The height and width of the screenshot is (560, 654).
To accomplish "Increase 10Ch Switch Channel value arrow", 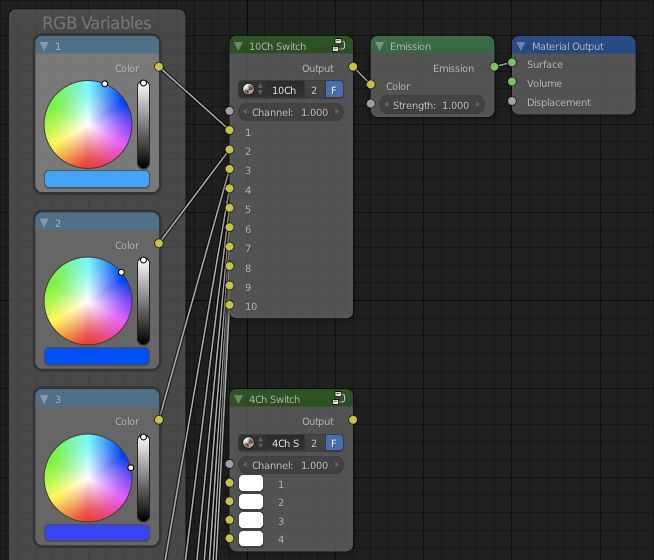I will [x=337, y=112].
